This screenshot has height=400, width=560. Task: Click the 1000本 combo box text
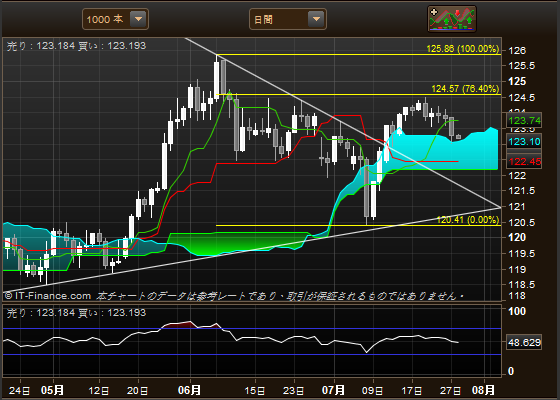click(x=105, y=19)
